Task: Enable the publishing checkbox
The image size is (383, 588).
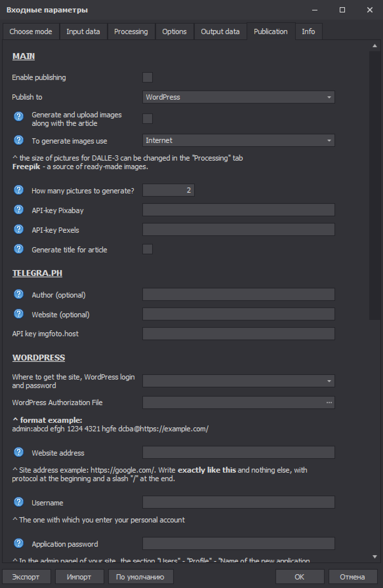Action: point(148,77)
